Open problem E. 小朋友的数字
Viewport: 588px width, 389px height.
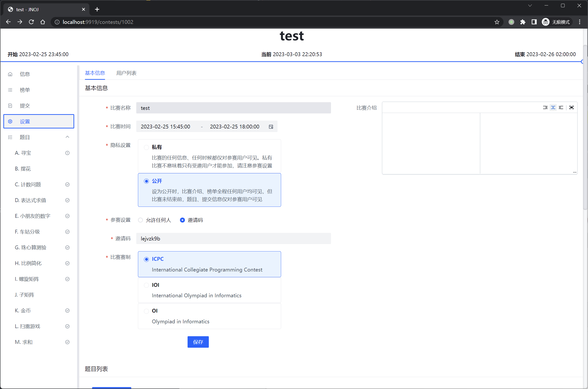pyautogui.click(x=39, y=216)
